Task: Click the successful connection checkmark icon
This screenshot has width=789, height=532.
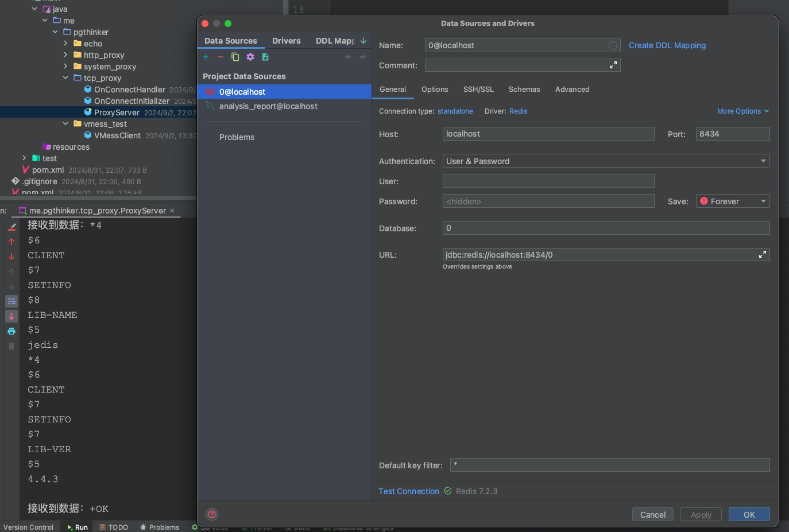Action: coord(448,491)
